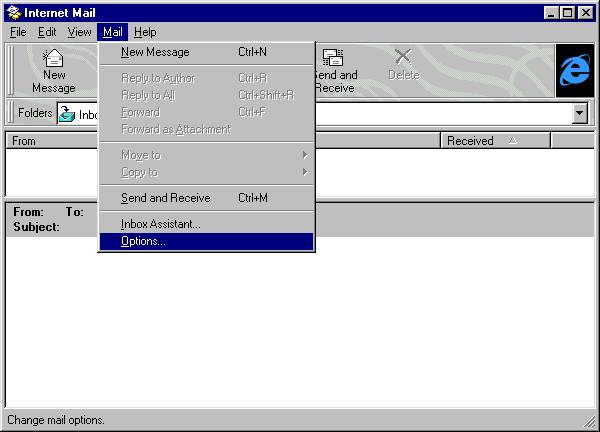Click Reply to All menu entry
This screenshot has width=600, height=432.
click(x=206, y=95)
